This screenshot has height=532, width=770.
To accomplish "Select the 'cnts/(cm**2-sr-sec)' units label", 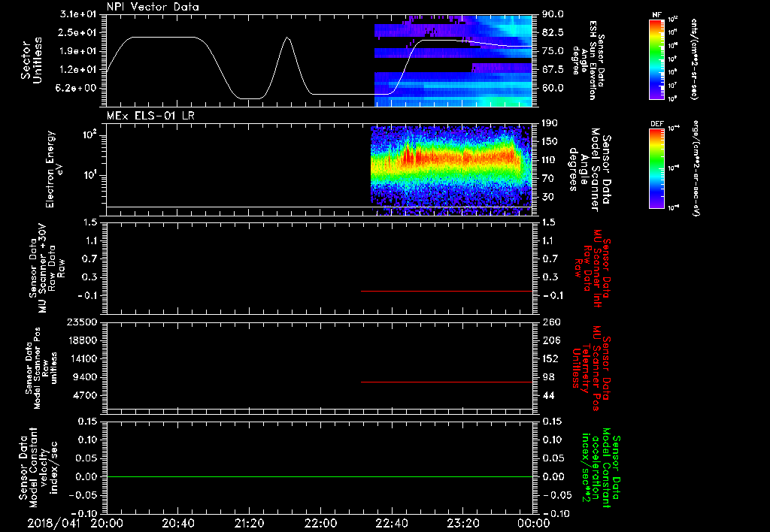I will tap(694, 59).
